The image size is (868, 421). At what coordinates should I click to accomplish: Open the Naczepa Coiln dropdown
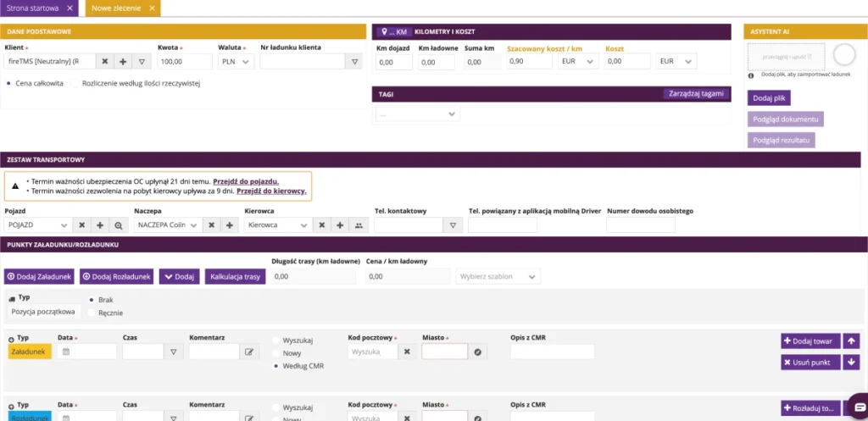(x=169, y=225)
